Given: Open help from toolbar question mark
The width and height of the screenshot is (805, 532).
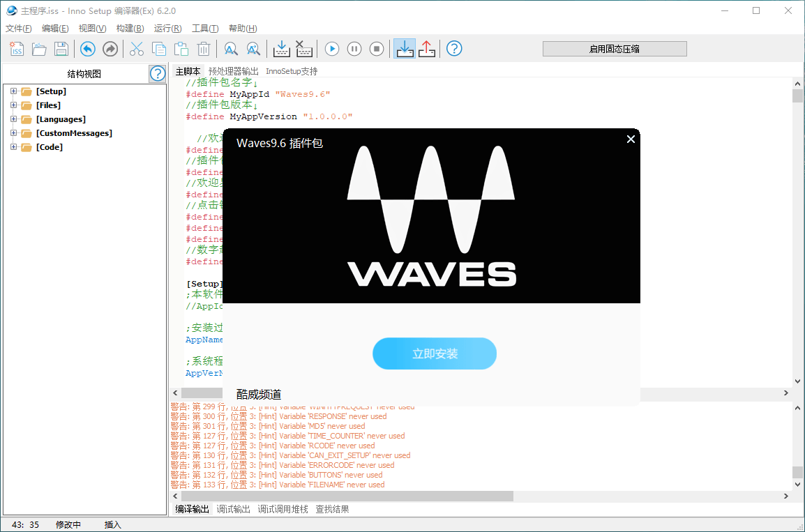Looking at the screenshot, I should tap(454, 49).
